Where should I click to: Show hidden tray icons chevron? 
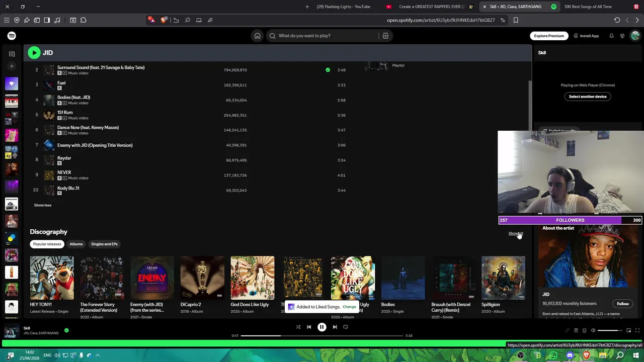click(98, 355)
